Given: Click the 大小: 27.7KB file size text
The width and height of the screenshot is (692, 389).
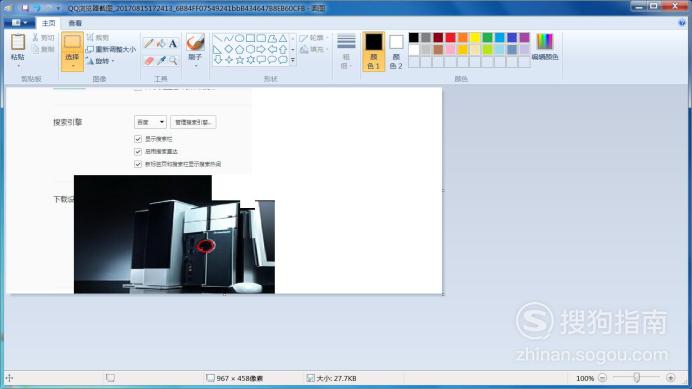Looking at the screenshot, I should click(336, 378).
